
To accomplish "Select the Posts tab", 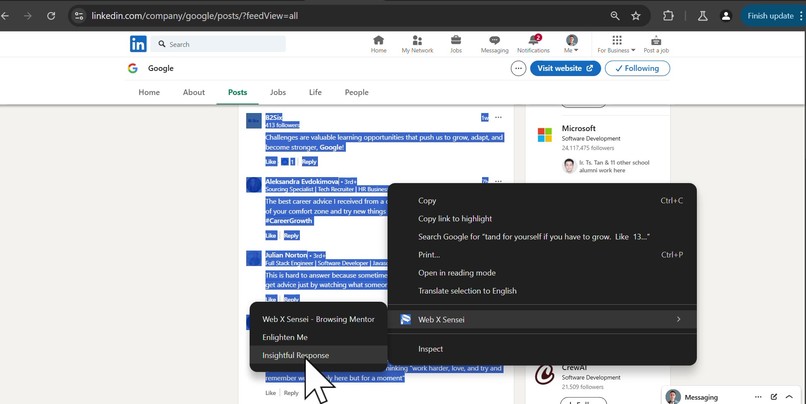I will point(237,93).
